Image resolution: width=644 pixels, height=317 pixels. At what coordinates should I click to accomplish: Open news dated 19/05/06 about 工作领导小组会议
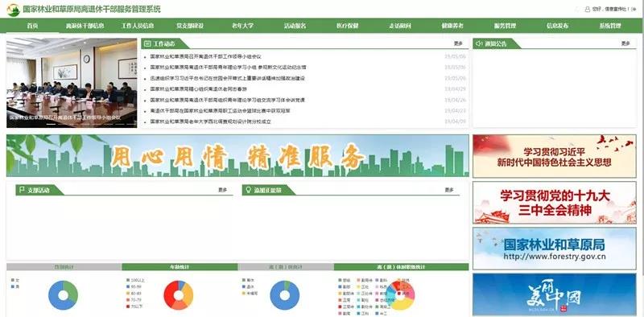205,56
